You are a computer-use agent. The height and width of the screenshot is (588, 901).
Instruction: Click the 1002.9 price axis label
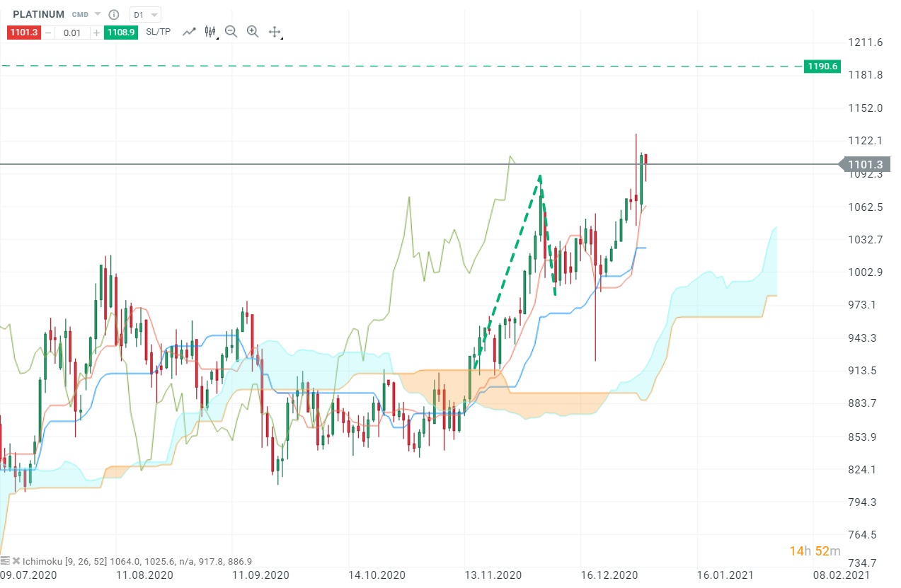tap(866, 272)
